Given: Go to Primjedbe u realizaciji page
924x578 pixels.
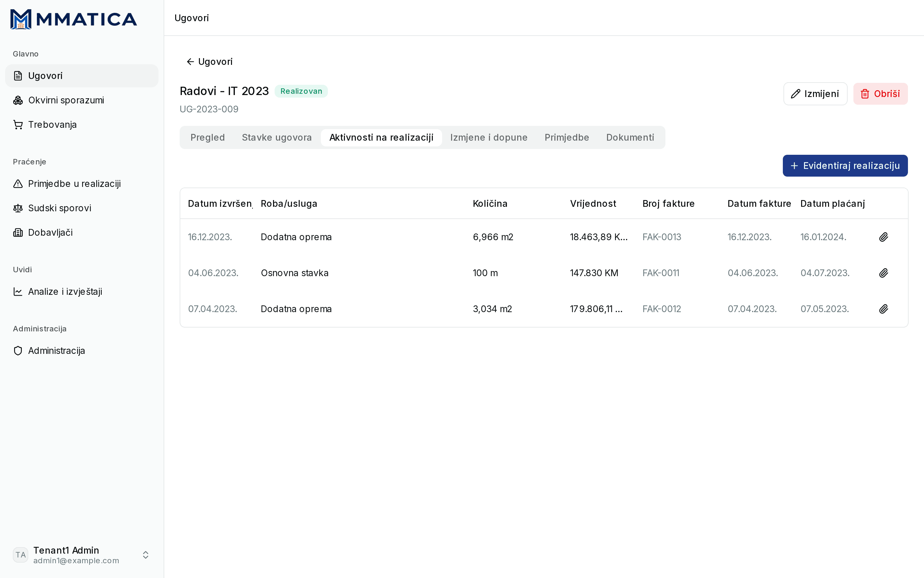Looking at the screenshot, I should tap(82, 184).
